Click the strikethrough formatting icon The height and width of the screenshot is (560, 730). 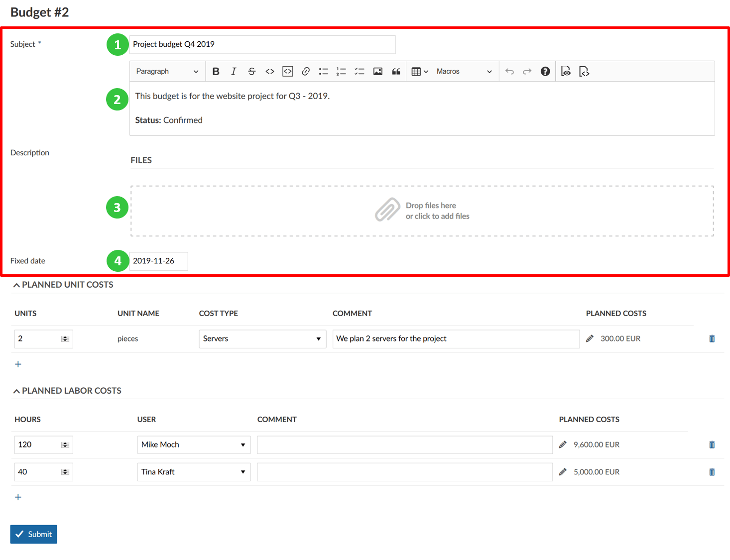coord(251,72)
